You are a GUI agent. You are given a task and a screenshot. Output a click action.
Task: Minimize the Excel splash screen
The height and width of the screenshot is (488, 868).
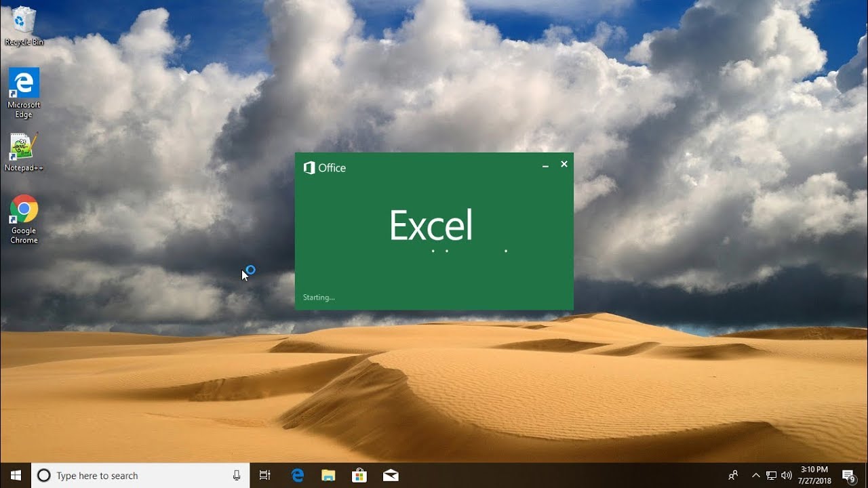click(545, 165)
